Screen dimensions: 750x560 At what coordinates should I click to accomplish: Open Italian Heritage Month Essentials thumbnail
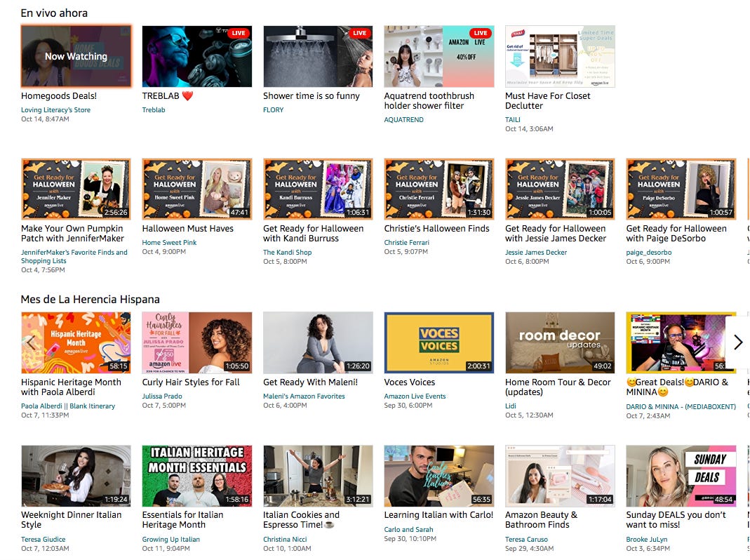pyautogui.click(x=196, y=476)
